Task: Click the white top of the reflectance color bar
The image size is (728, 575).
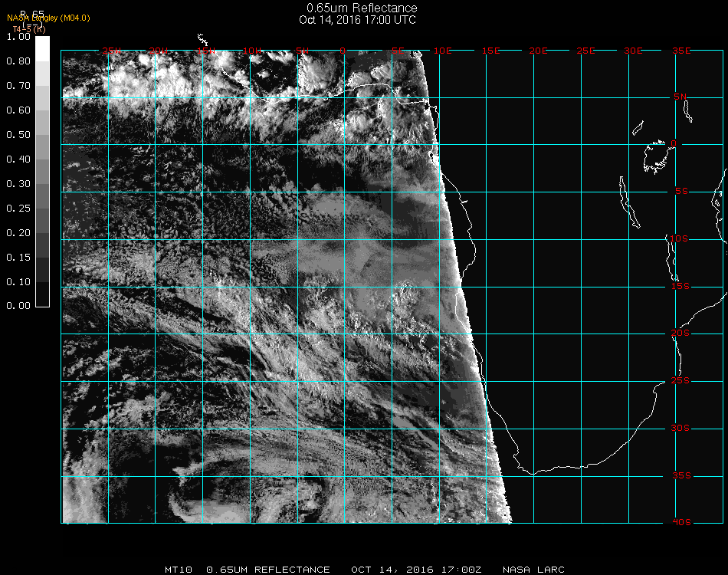Action: 42,49
